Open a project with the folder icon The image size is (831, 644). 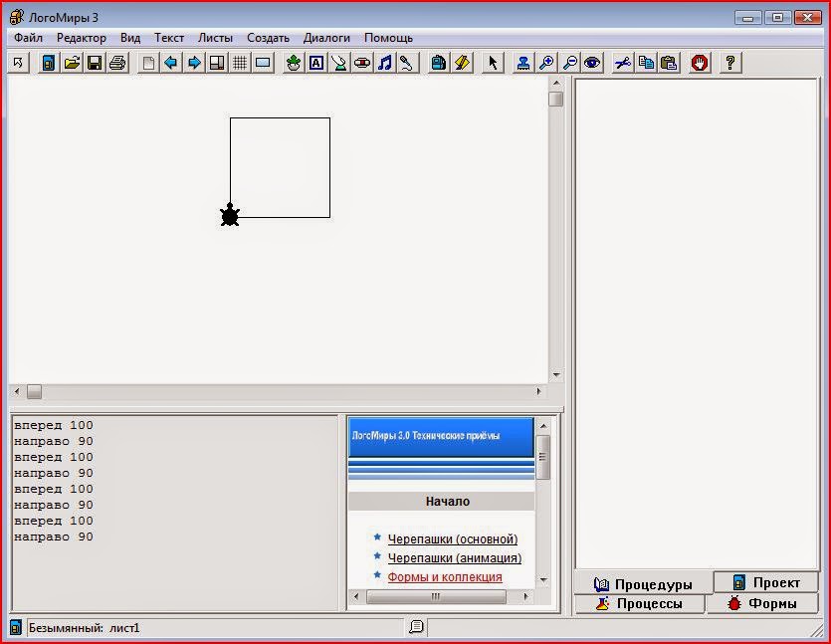[72, 63]
